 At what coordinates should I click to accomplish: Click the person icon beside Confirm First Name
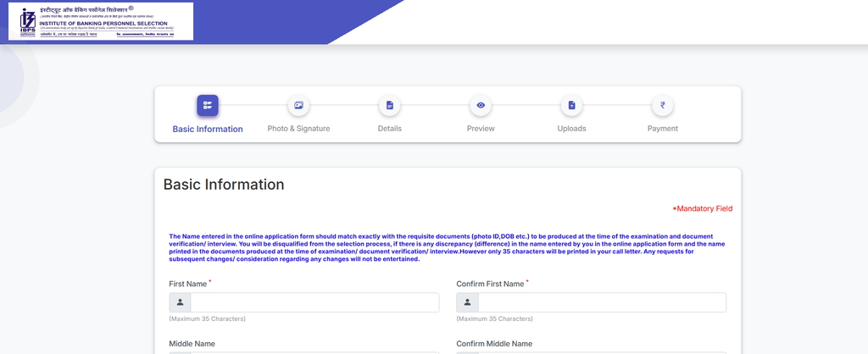click(467, 302)
